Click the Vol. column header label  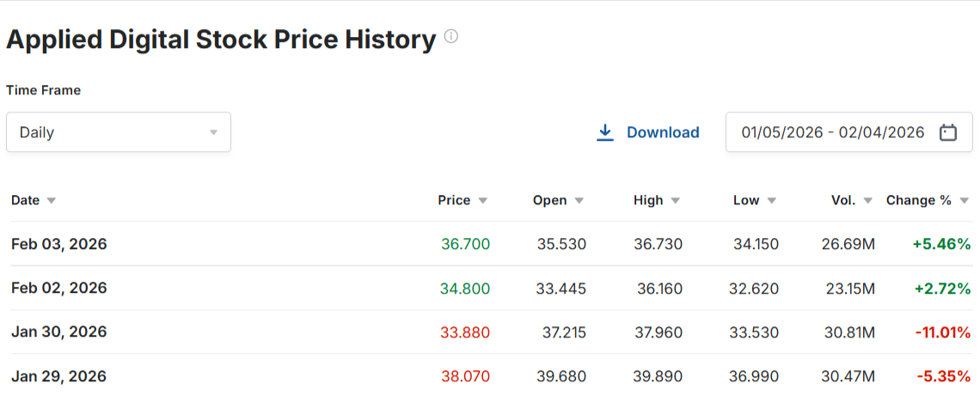(844, 200)
